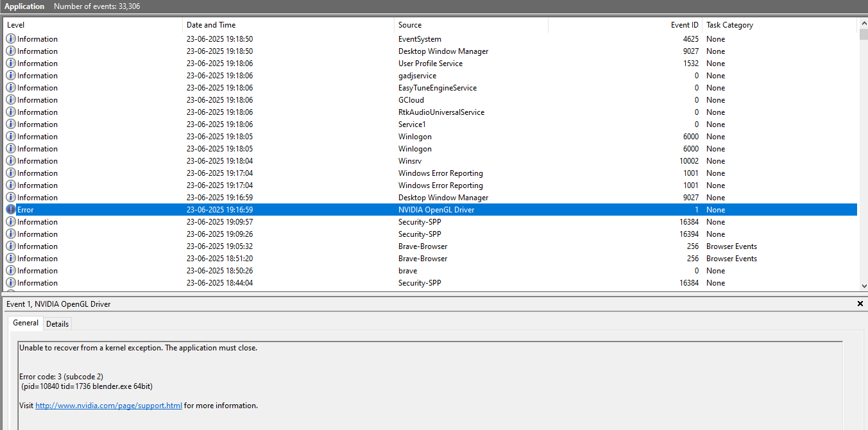Sort events by Source column header
868x430 pixels.
[x=471, y=25]
